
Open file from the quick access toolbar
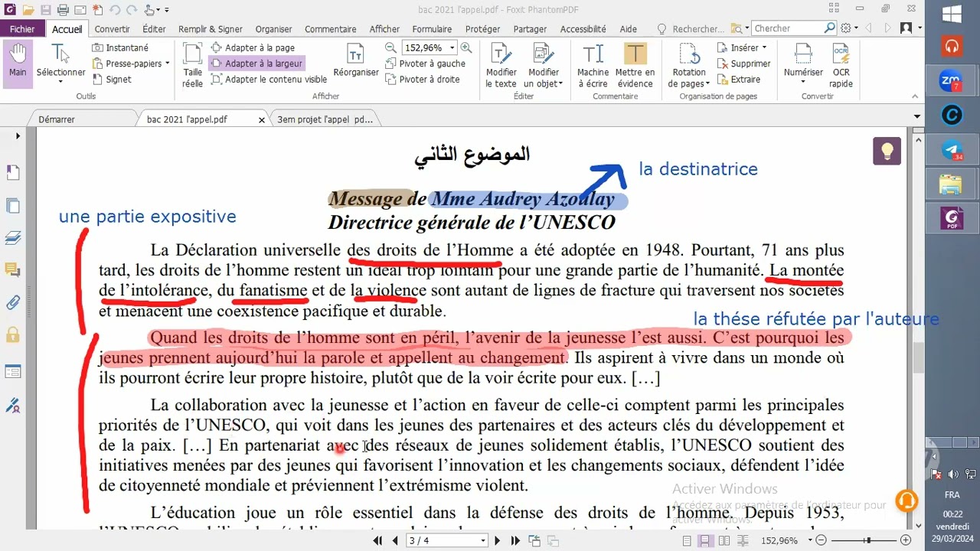[28, 10]
